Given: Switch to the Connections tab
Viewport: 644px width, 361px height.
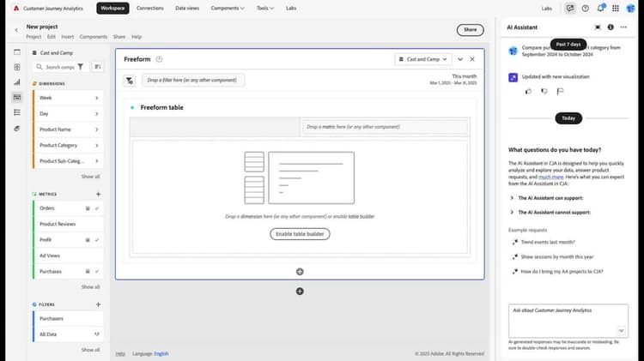Looking at the screenshot, I should [x=150, y=9].
